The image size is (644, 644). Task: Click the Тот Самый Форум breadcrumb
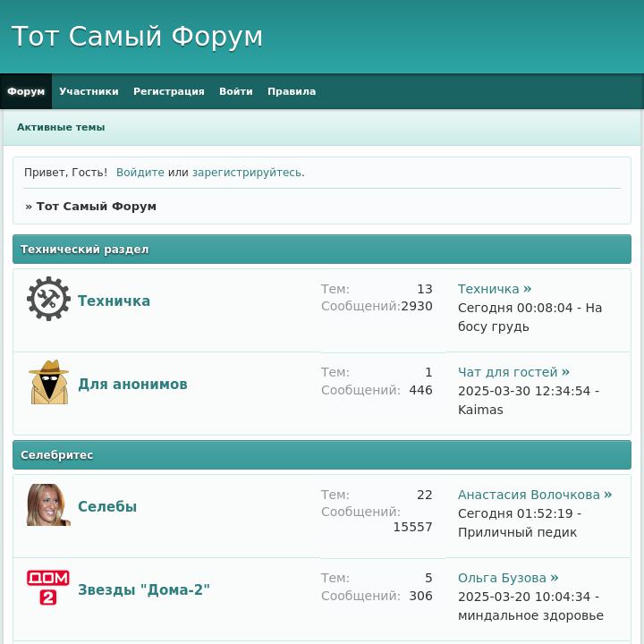97,207
